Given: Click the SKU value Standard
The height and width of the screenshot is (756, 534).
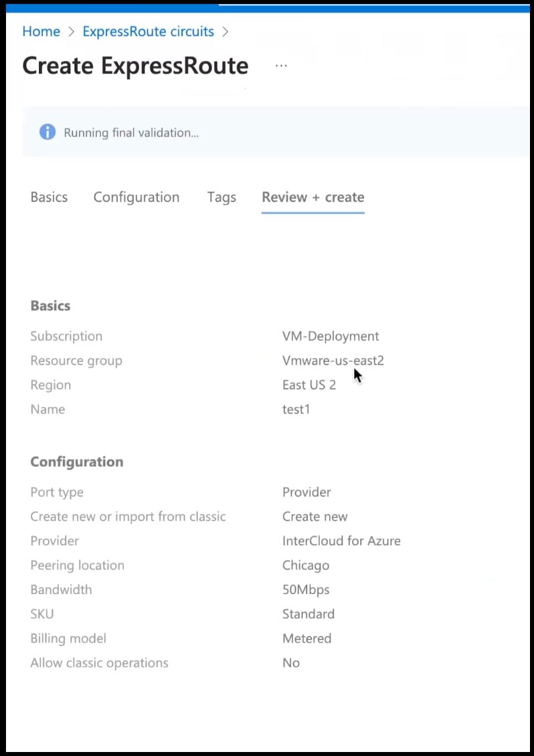Looking at the screenshot, I should [308, 613].
